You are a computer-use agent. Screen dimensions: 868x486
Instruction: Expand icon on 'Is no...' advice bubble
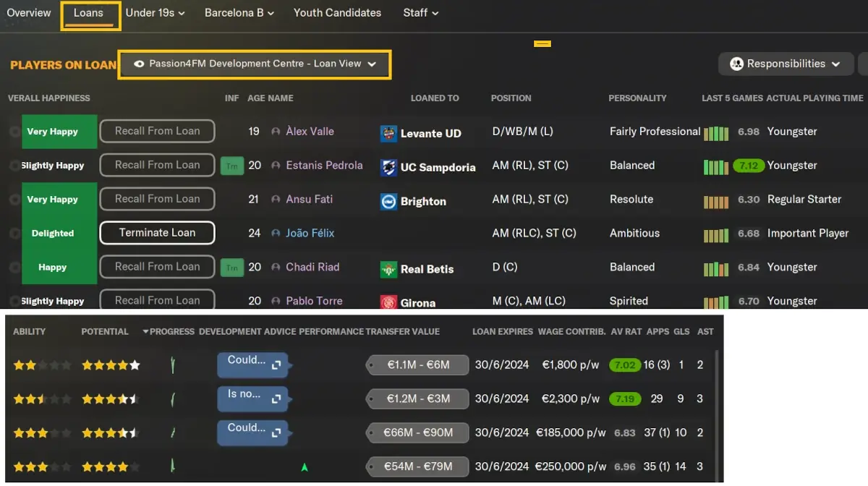(x=276, y=399)
